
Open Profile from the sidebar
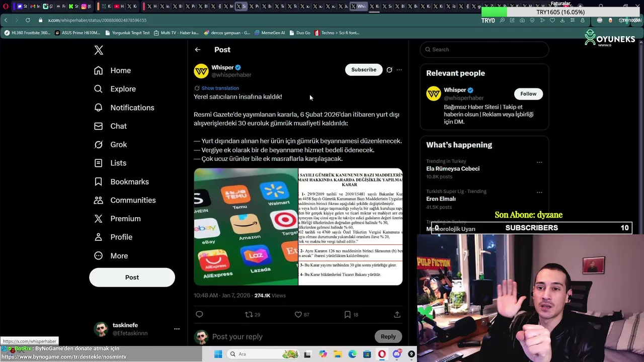113,237
